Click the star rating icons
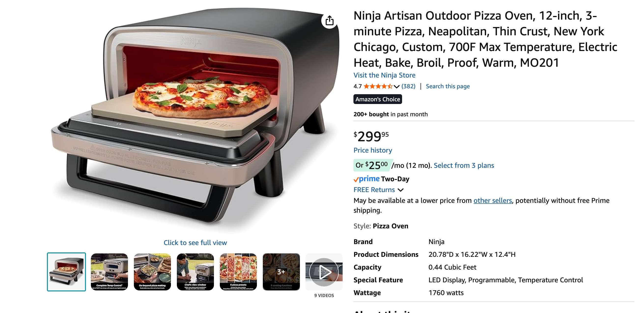This screenshot has width=644, height=313. tap(378, 86)
